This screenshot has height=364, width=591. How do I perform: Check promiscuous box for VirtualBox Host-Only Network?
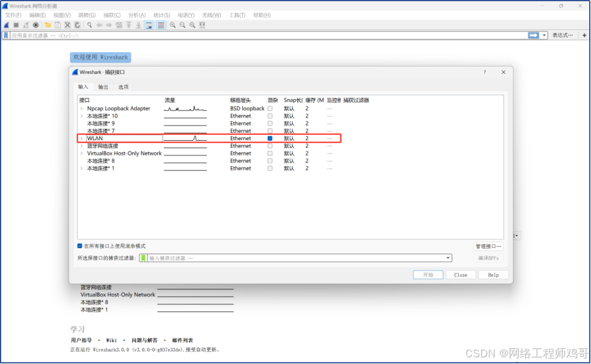click(x=270, y=153)
